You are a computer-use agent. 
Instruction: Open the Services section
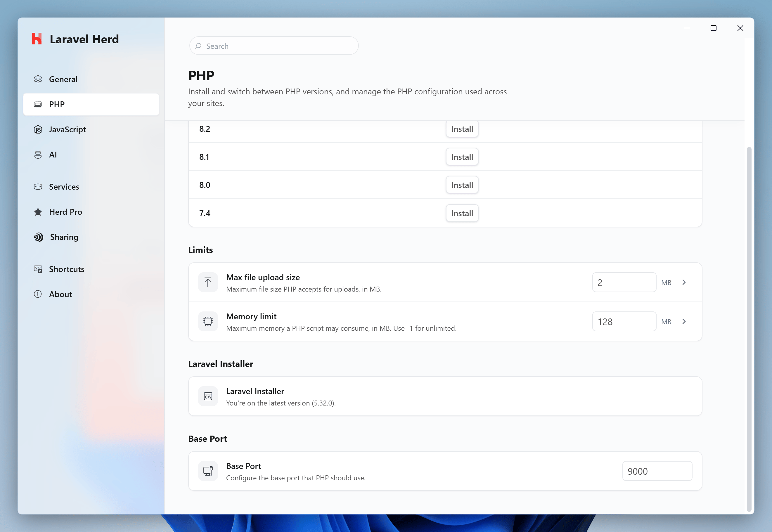[x=91, y=187]
